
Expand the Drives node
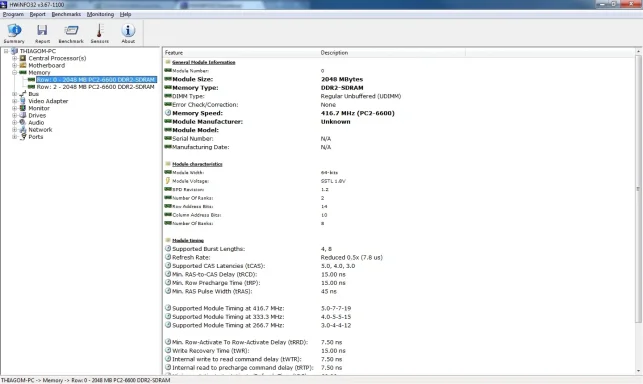click(15, 115)
